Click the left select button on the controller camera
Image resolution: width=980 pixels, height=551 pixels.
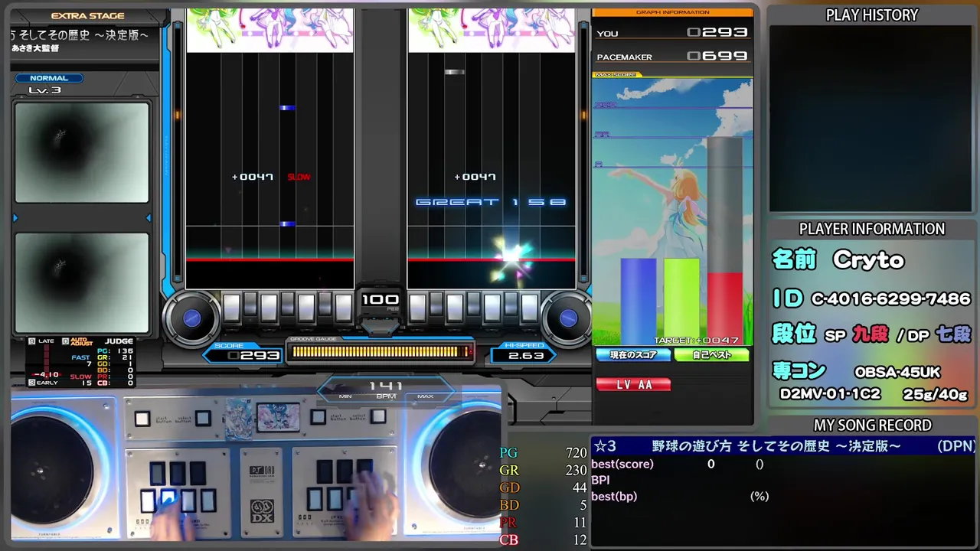(202, 418)
